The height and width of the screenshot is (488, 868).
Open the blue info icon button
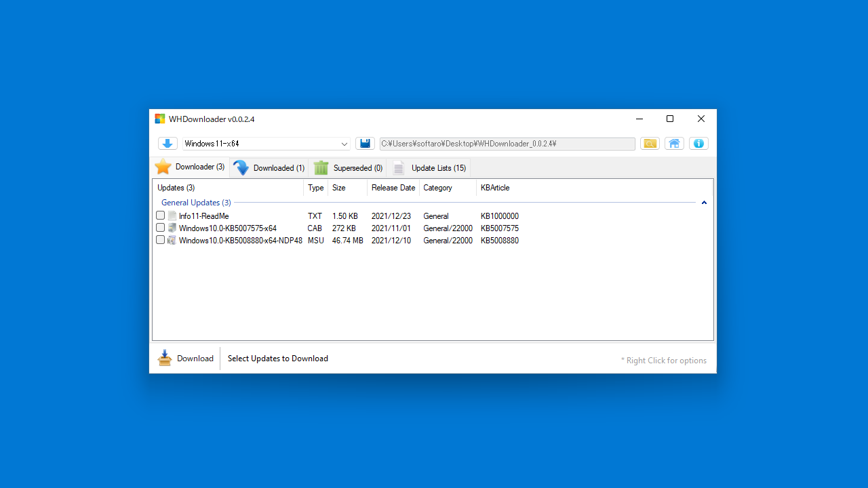click(x=698, y=144)
